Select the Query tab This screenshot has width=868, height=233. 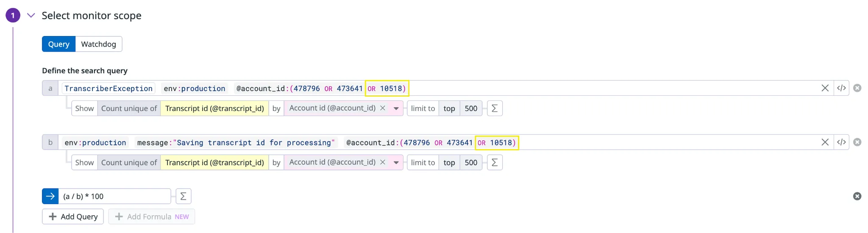[x=58, y=44]
